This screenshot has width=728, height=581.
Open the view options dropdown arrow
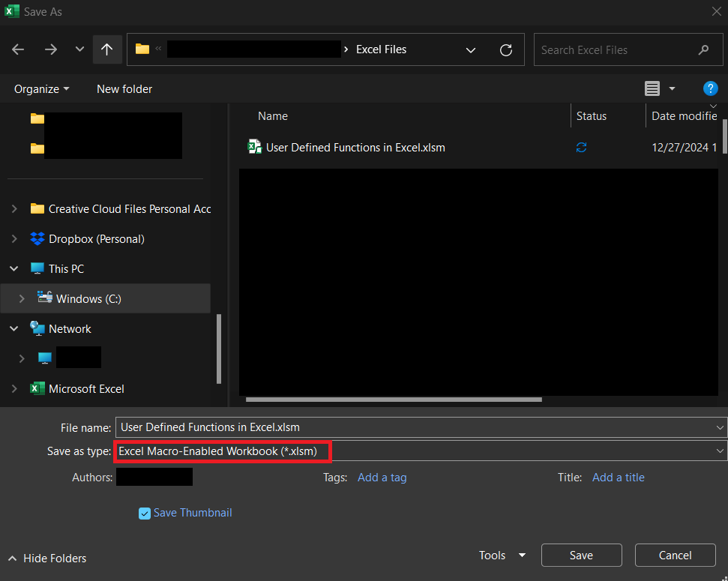pyautogui.click(x=672, y=88)
